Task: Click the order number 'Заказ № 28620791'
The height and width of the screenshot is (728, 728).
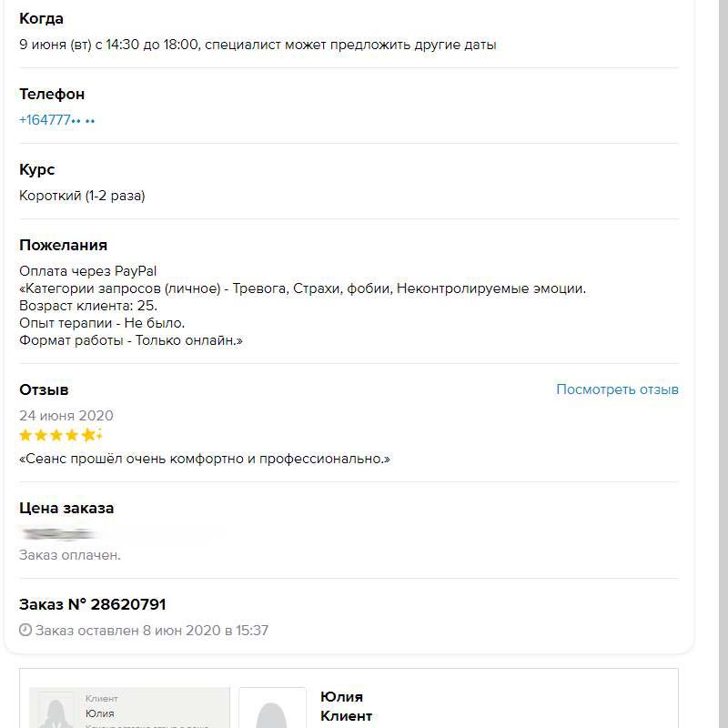Action: 92,604
